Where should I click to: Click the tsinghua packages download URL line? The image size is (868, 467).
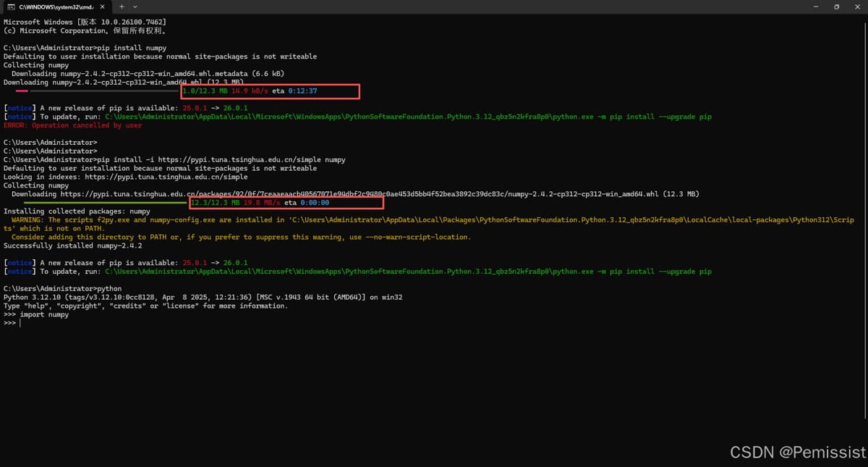point(355,194)
